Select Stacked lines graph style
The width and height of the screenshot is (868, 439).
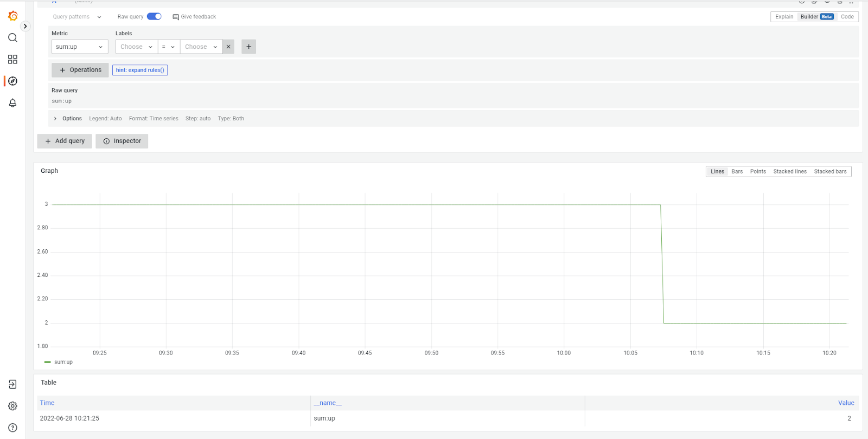pos(790,171)
